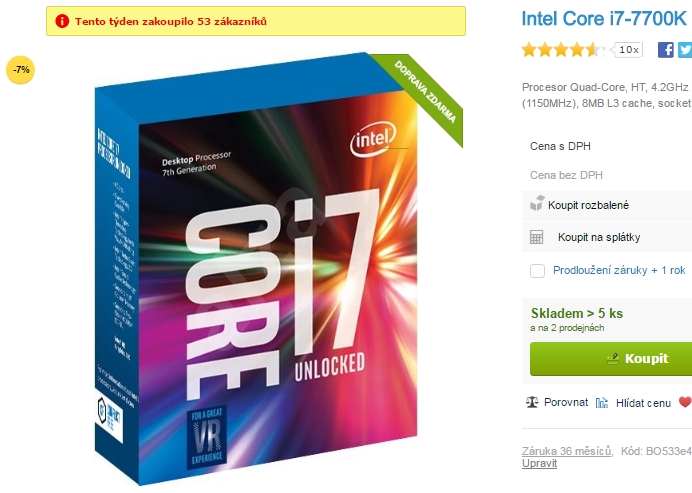Share product via Twitter icon

(x=685, y=49)
